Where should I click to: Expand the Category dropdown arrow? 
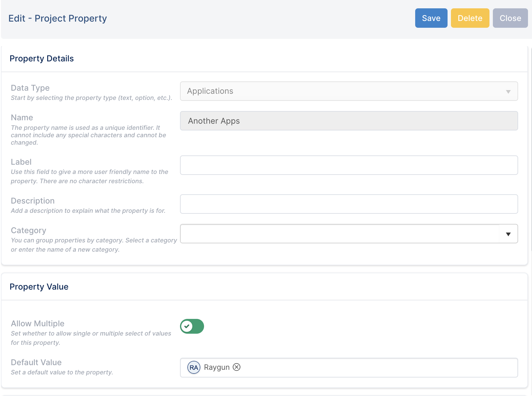coord(508,234)
